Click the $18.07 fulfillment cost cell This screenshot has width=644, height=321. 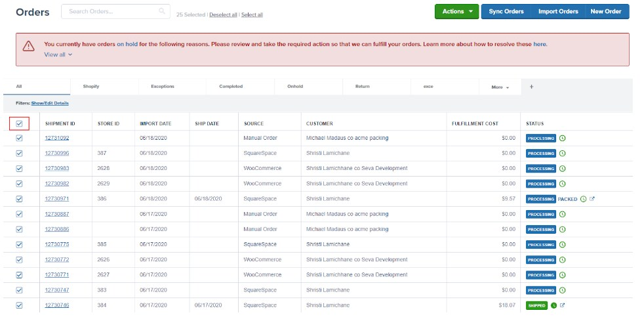click(508, 305)
